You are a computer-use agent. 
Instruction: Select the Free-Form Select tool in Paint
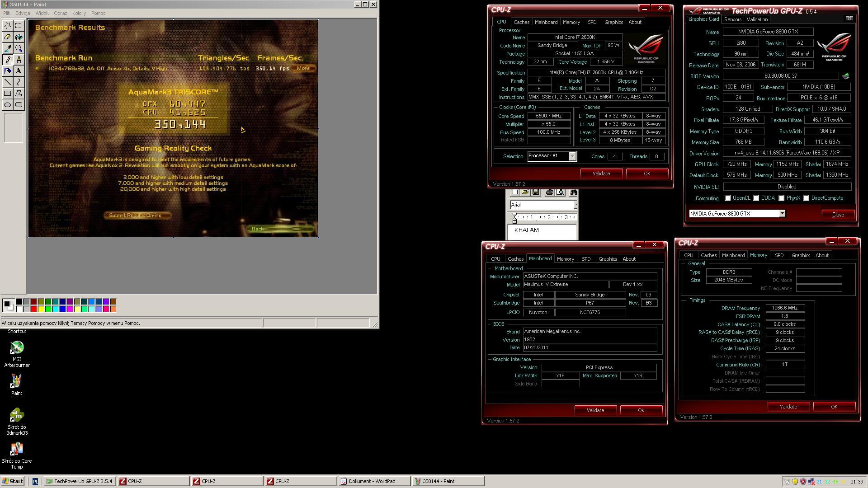[8, 26]
